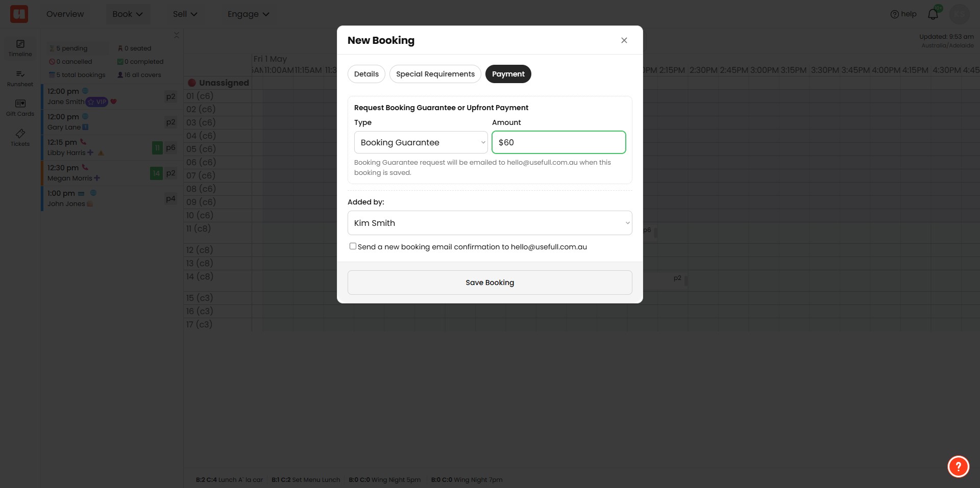The width and height of the screenshot is (980, 488).
Task: Click the phone icon on the 12:30 pm booking
Action: point(85,167)
